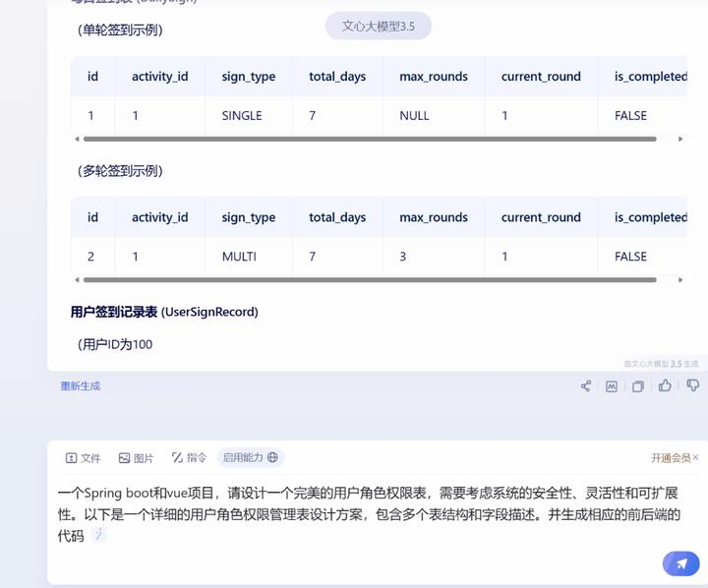
Task: Click the prompt polish icon after 代码
Action: 99,536
